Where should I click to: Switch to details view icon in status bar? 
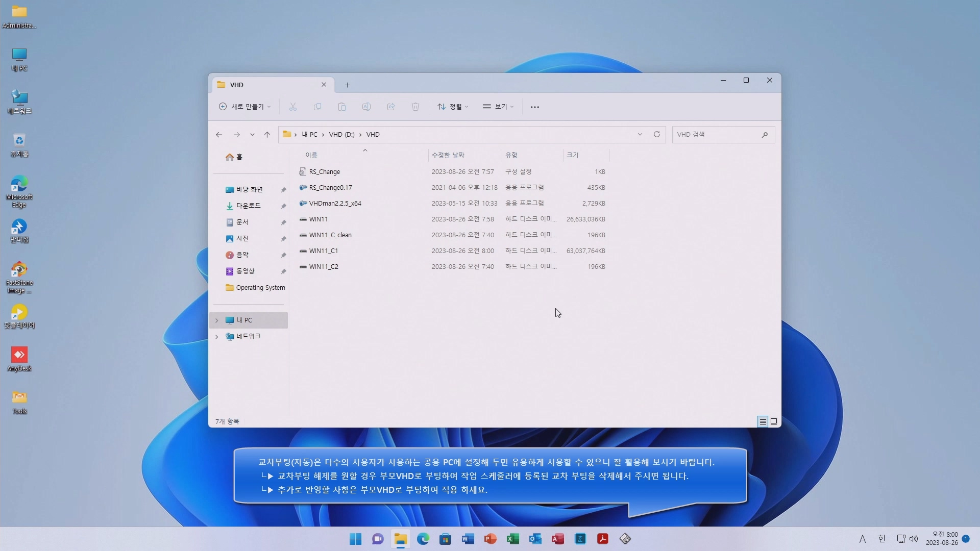[x=763, y=421]
